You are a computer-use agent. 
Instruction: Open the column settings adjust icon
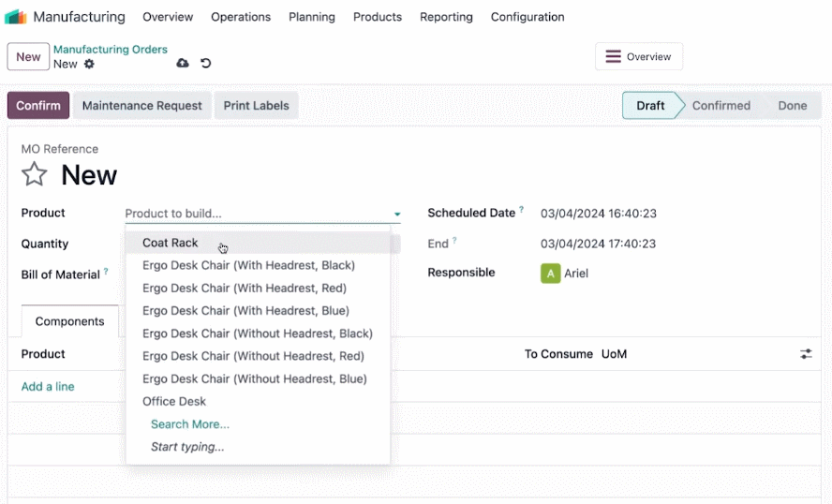click(x=806, y=354)
